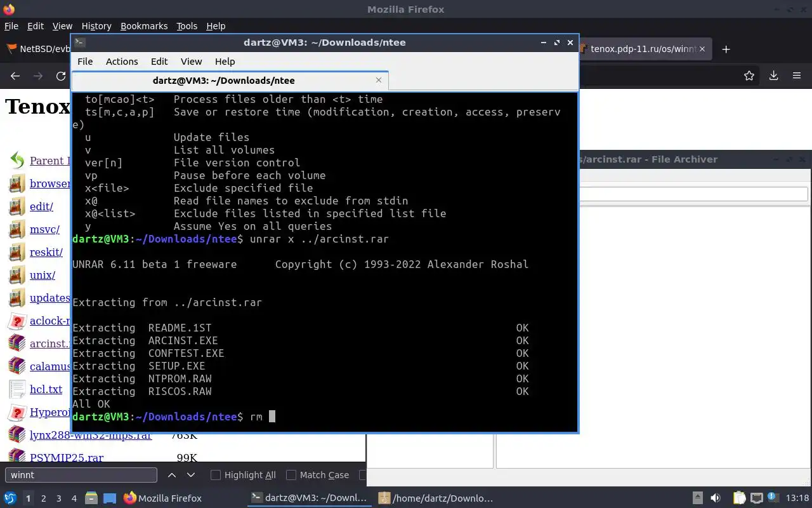Open the reskit/ directory link
812x508 pixels.
(46, 252)
